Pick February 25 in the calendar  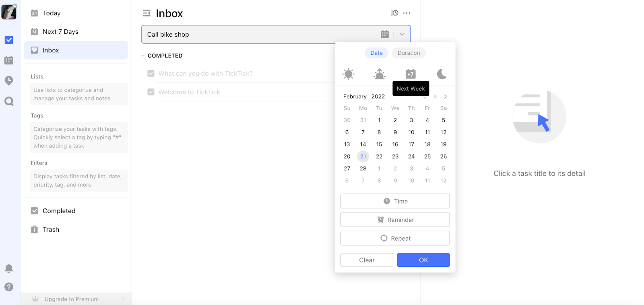tap(427, 156)
